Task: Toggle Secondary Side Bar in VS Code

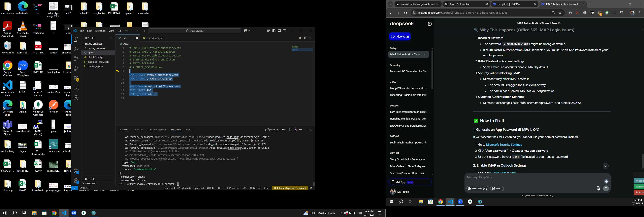Action: click(x=284, y=31)
